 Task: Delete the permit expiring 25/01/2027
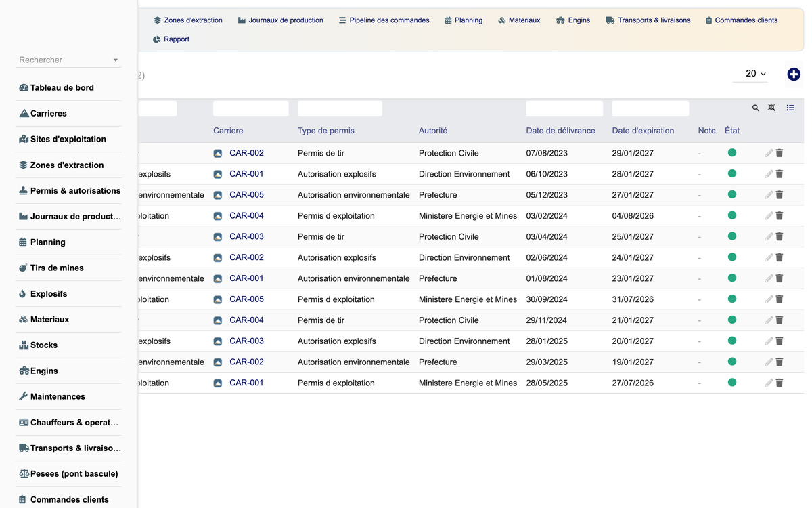[780, 237]
